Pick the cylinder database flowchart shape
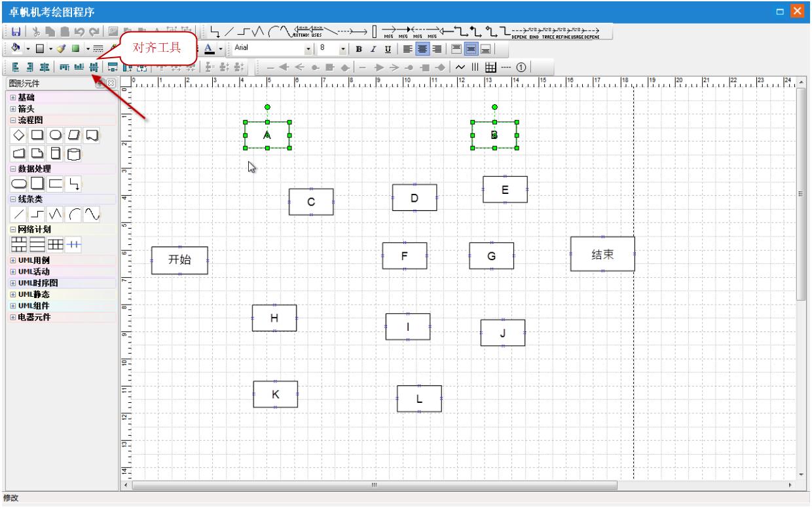Screen dimensions: 812x509 [x=74, y=153]
